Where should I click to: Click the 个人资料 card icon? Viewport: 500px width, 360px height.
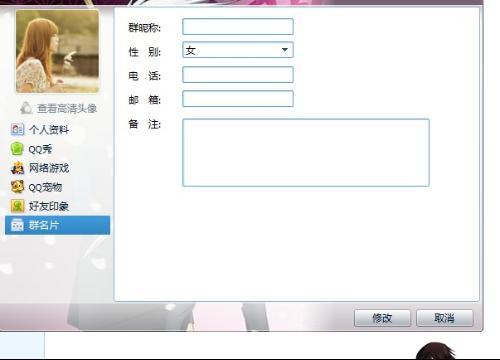pyautogui.click(x=17, y=129)
